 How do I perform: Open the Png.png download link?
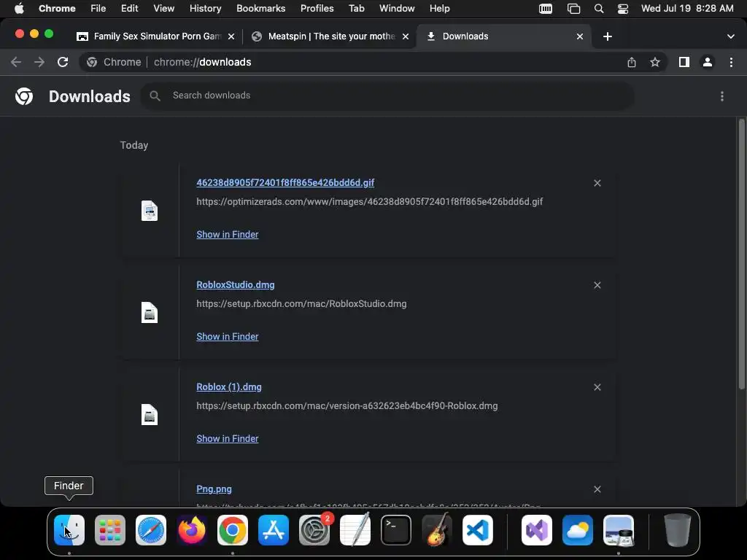(214, 489)
